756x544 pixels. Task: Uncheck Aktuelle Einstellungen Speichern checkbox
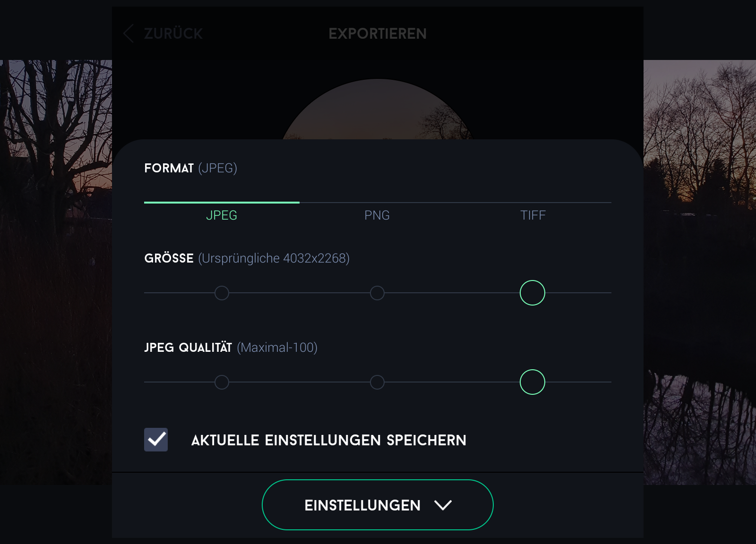point(156,440)
